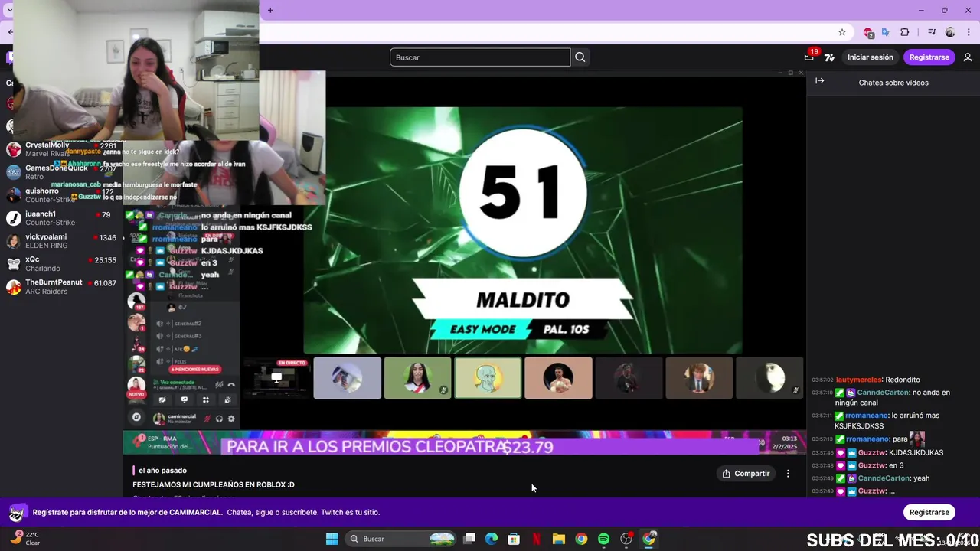Open the xQc channel in sidebar
Image resolution: width=980 pixels, height=551 pixels.
[61, 264]
